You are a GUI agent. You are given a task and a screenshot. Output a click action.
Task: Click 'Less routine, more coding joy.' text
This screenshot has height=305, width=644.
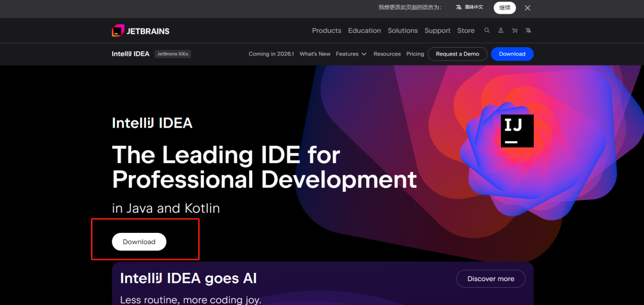pos(191,300)
